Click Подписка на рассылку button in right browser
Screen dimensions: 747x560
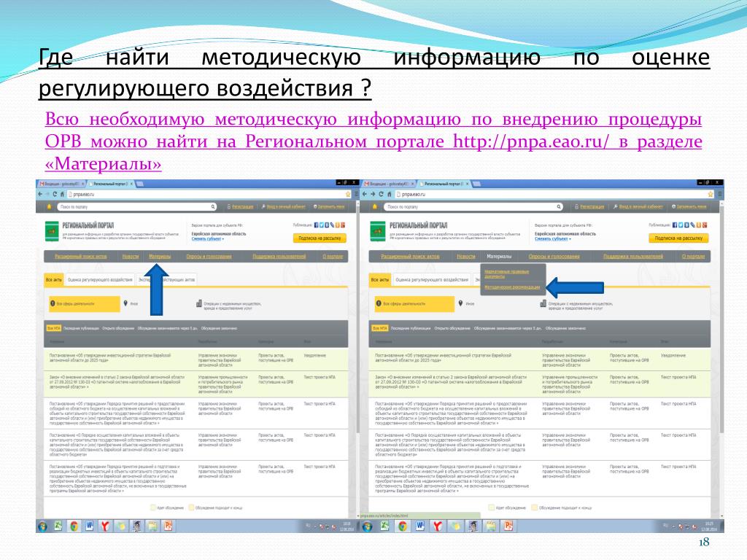(679, 238)
